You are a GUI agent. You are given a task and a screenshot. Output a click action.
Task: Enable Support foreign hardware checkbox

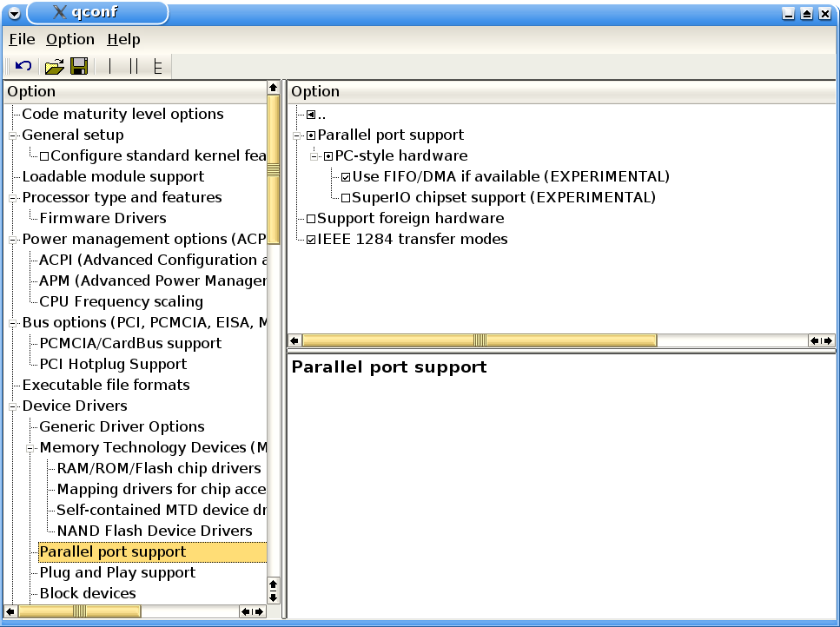311,219
